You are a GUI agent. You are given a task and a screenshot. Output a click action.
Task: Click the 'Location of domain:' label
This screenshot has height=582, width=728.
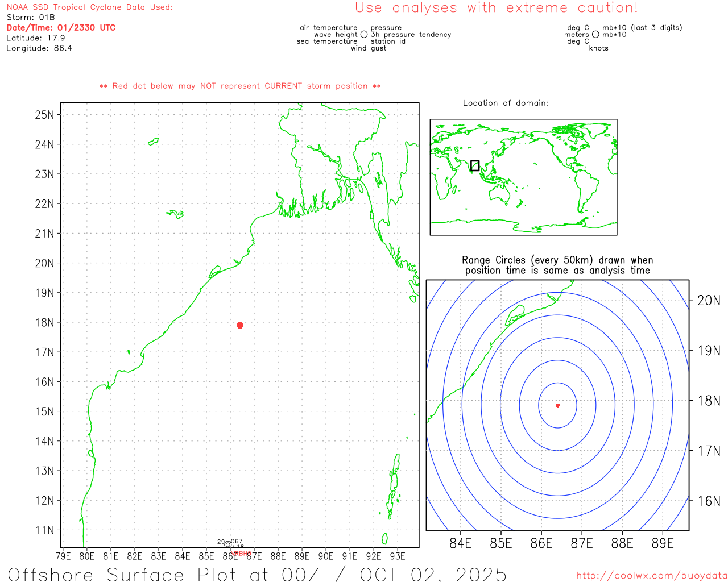pyautogui.click(x=506, y=103)
